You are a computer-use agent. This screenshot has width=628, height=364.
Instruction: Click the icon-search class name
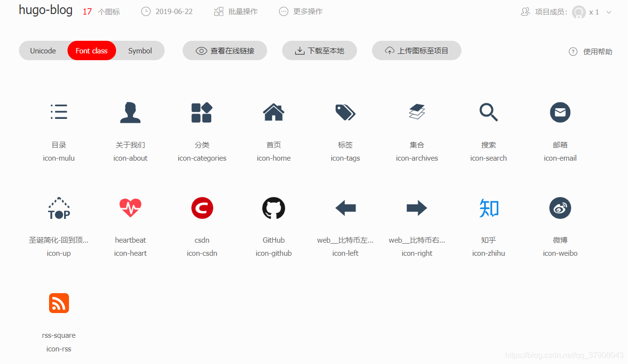tap(489, 158)
